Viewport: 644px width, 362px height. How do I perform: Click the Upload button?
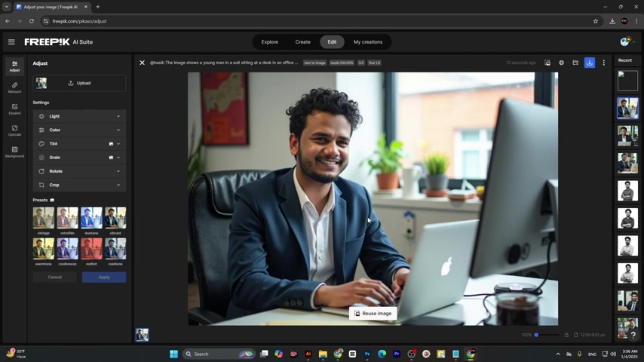[79, 83]
